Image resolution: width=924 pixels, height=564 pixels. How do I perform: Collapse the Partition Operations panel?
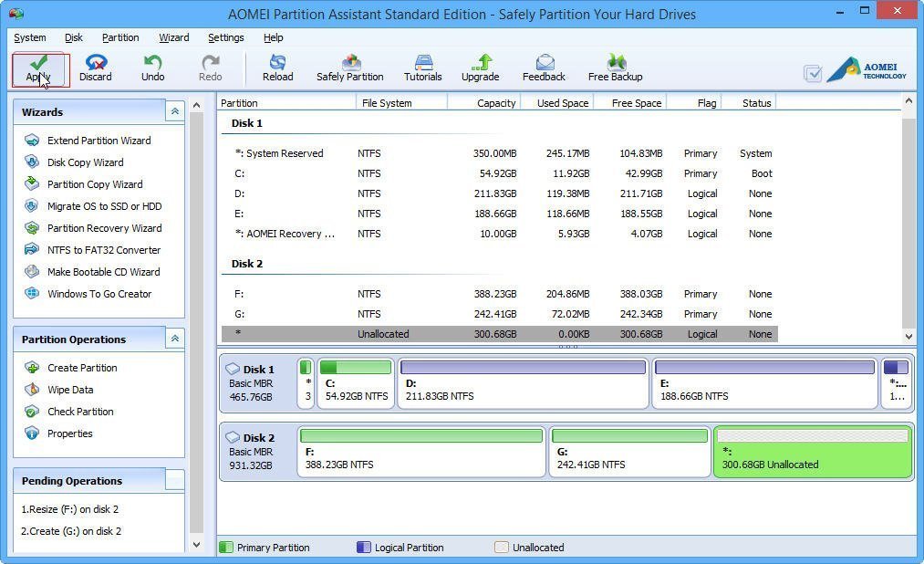tap(175, 339)
